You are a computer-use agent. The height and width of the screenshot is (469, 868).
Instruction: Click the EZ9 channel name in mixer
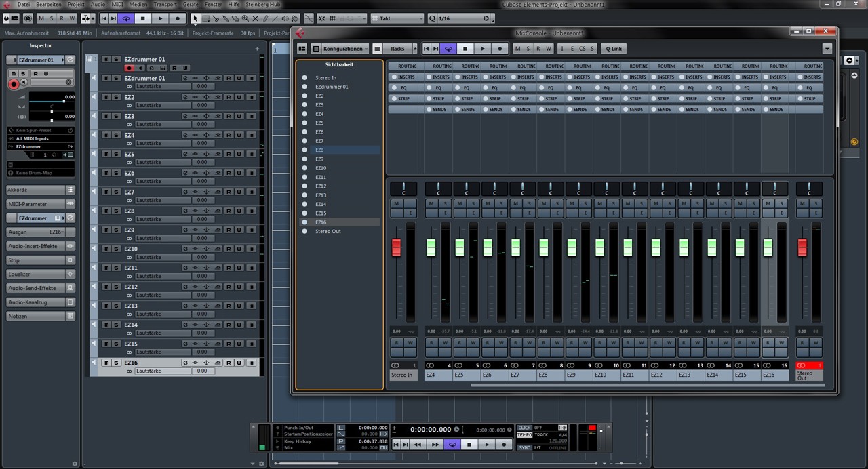[x=579, y=375]
